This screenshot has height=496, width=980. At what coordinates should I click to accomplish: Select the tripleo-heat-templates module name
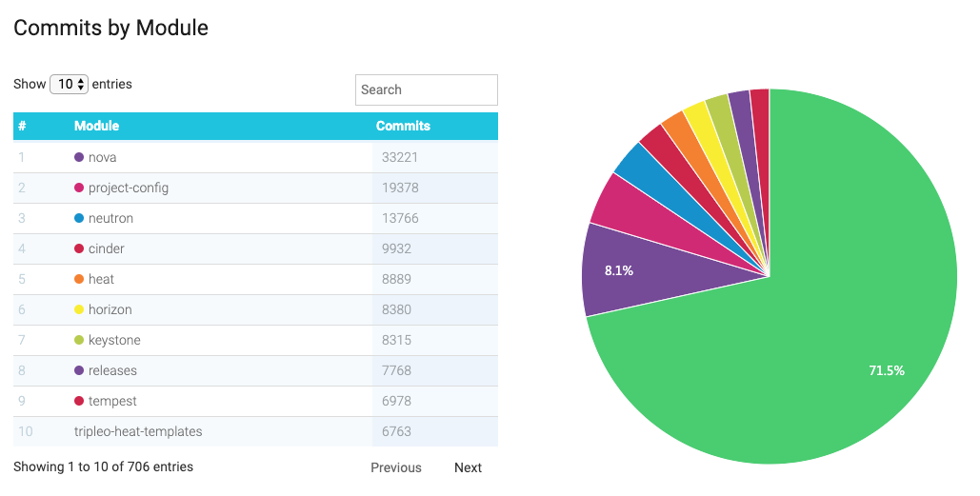[x=138, y=431]
